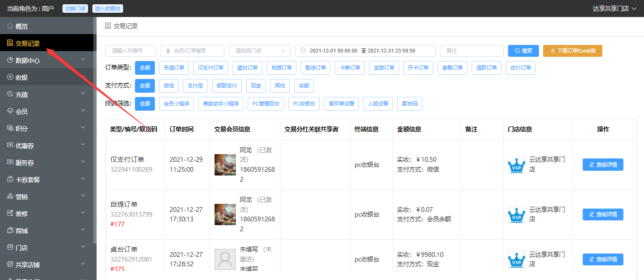
Task: Click the placeholder avatar in 桌台订单 row
Action: pyautogui.click(x=225, y=259)
